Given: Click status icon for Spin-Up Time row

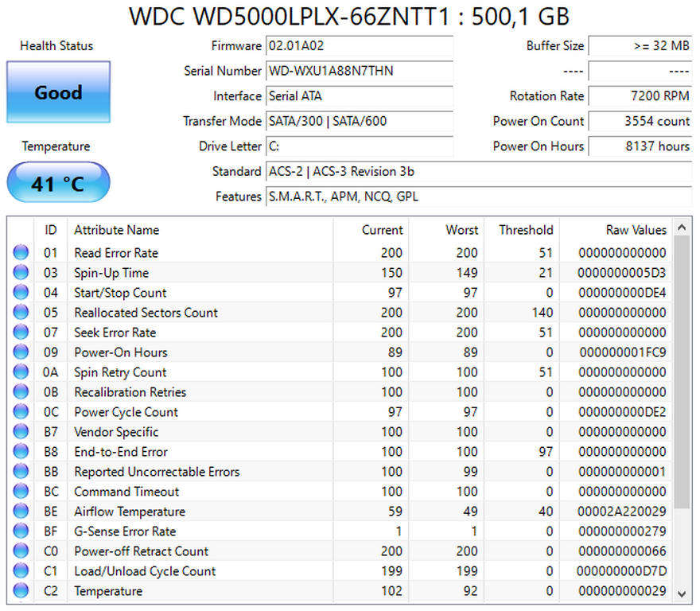Looking at the screenshot, I should 21,273.
